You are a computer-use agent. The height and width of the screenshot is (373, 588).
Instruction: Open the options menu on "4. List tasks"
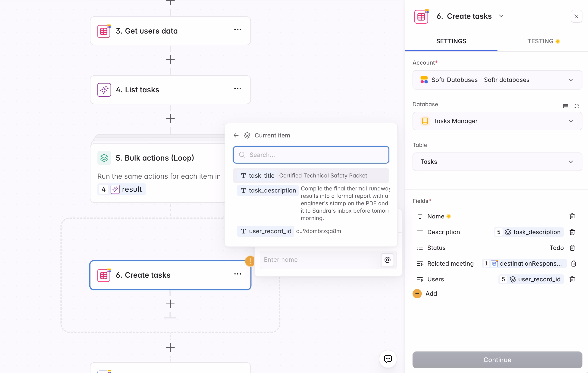click(237, 88)
